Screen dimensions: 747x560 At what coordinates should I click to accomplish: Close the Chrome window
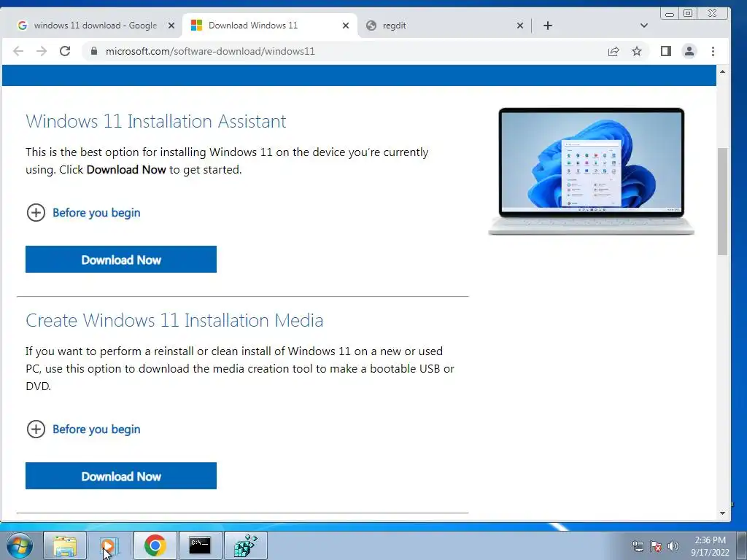click(x=712, y=13)
